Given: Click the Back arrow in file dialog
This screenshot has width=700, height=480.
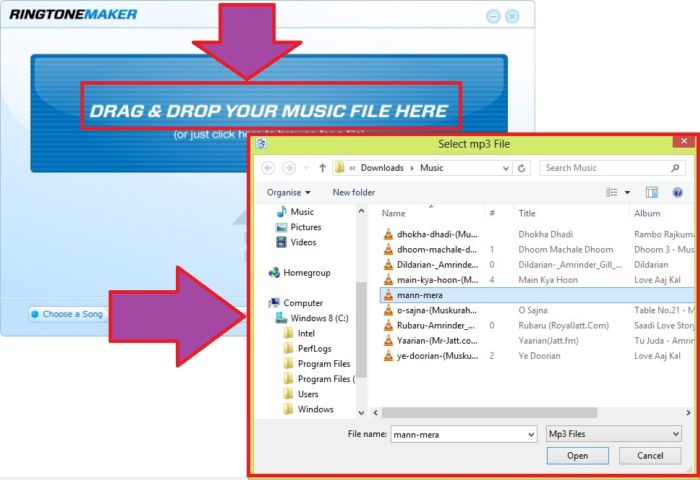Looking at the screenshot, I should click(268, 168).
